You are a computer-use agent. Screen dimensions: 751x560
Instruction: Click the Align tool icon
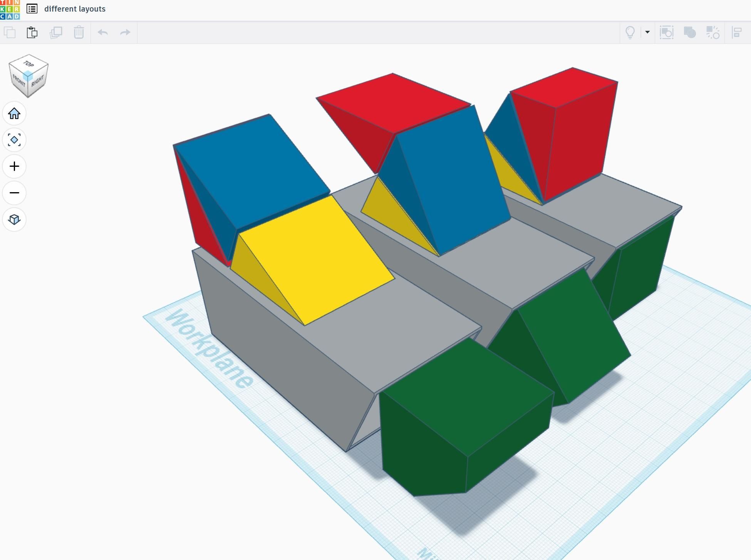click(x=737, y=32)
